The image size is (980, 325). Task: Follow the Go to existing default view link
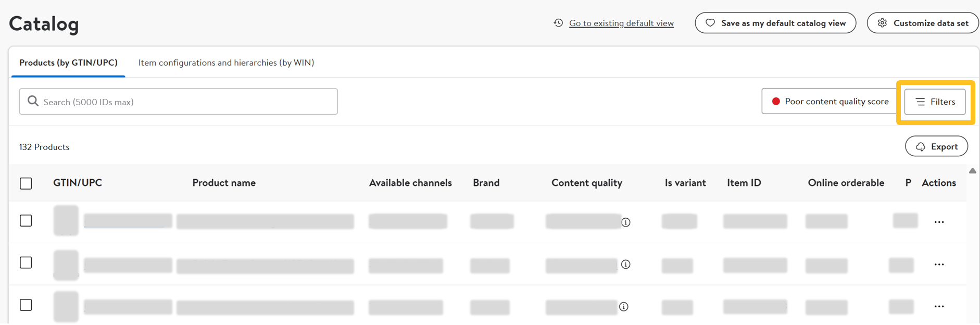pos(621,23)
